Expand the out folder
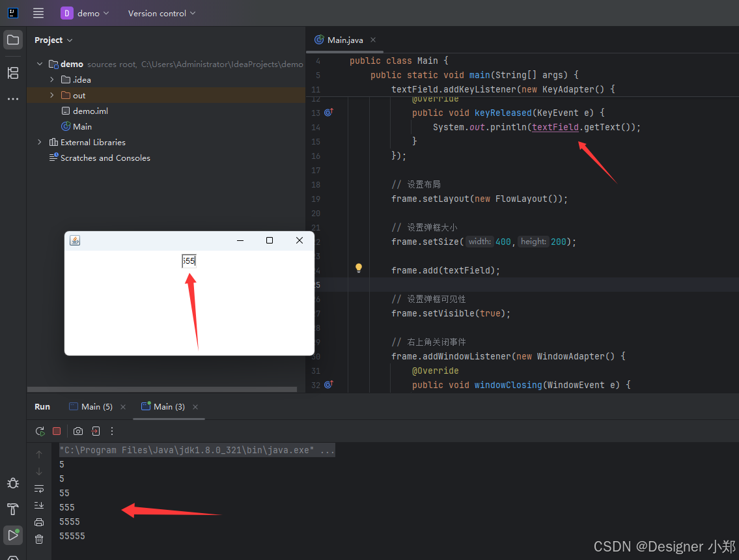 point(52,95)
